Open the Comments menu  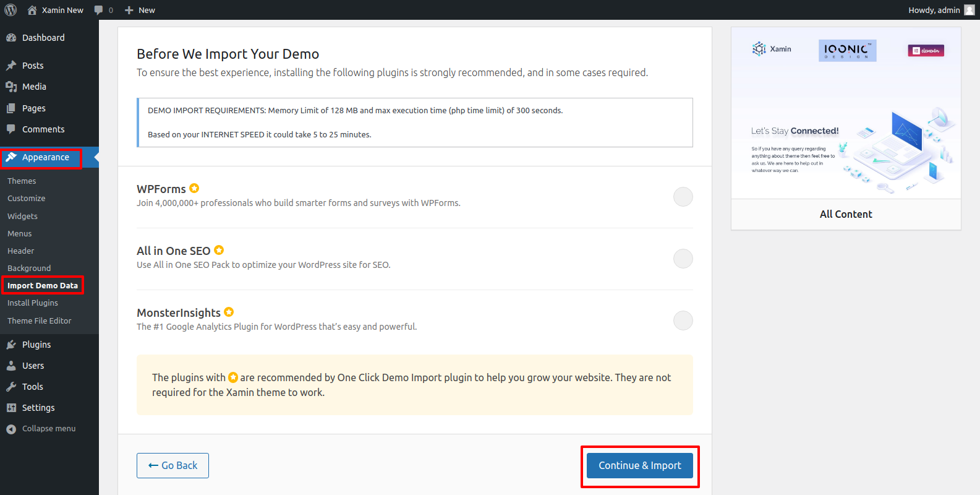pos(49,129)
